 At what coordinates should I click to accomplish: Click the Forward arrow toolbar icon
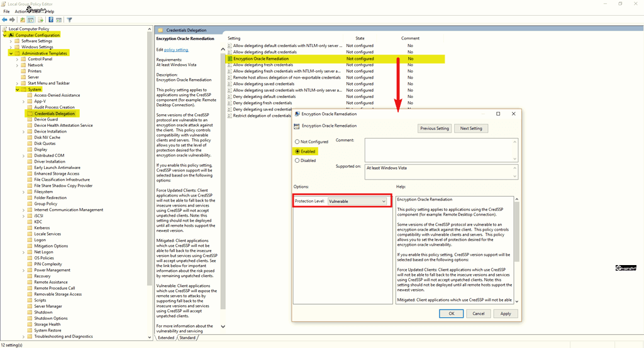[12, 19]
